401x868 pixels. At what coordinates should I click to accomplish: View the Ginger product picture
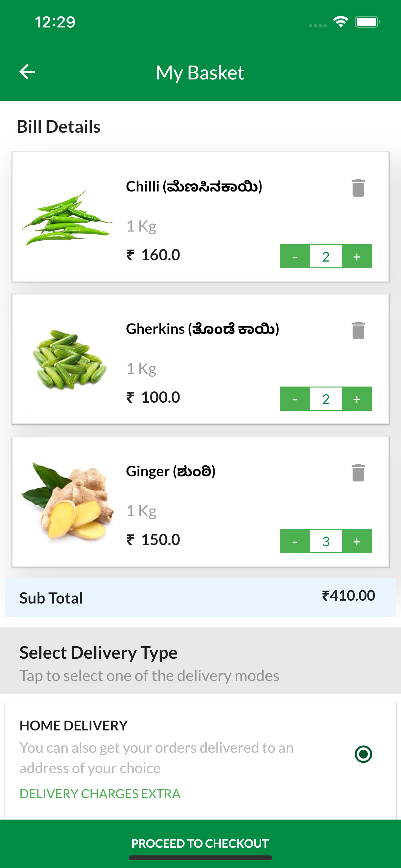[67, 501]
